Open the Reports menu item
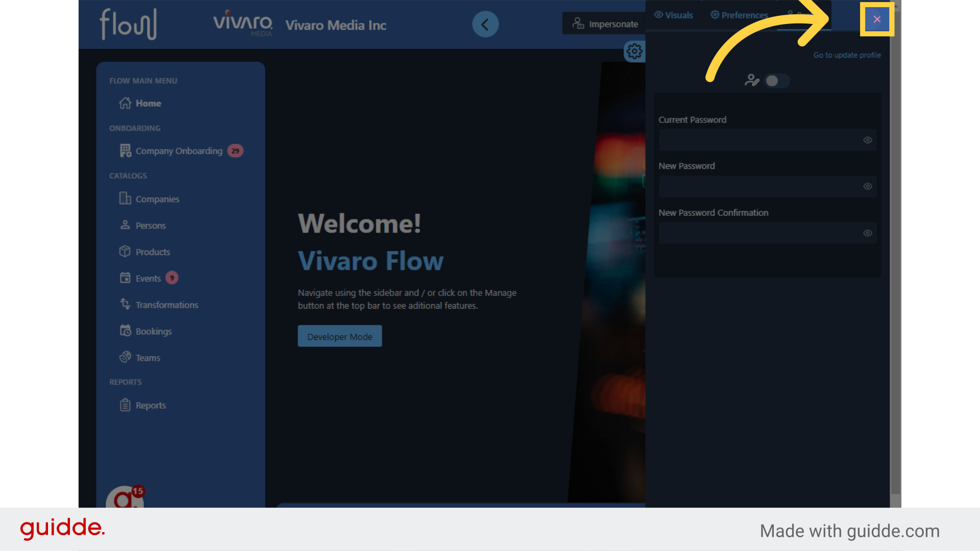980x551 pixels. pyautogui.click(x=150, y=405)
